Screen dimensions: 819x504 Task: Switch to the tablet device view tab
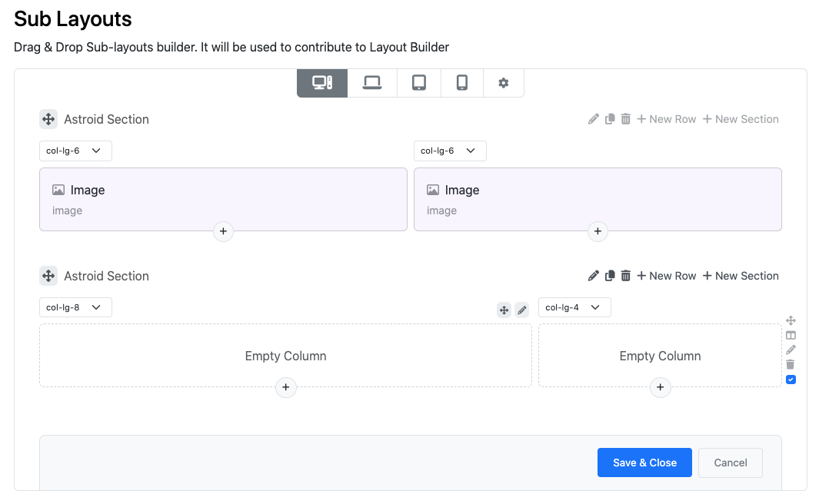[x=419, y=83]
